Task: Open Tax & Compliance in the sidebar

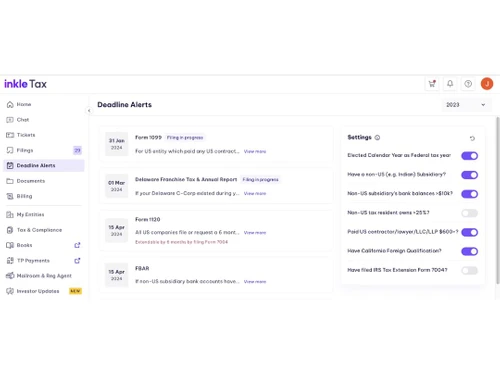Action: [43, 230]
